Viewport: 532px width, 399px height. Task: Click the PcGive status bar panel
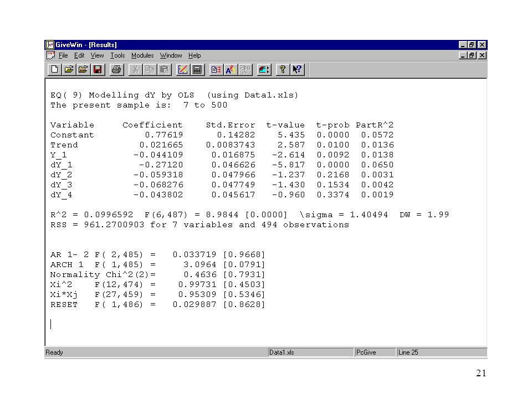[375, 352]
